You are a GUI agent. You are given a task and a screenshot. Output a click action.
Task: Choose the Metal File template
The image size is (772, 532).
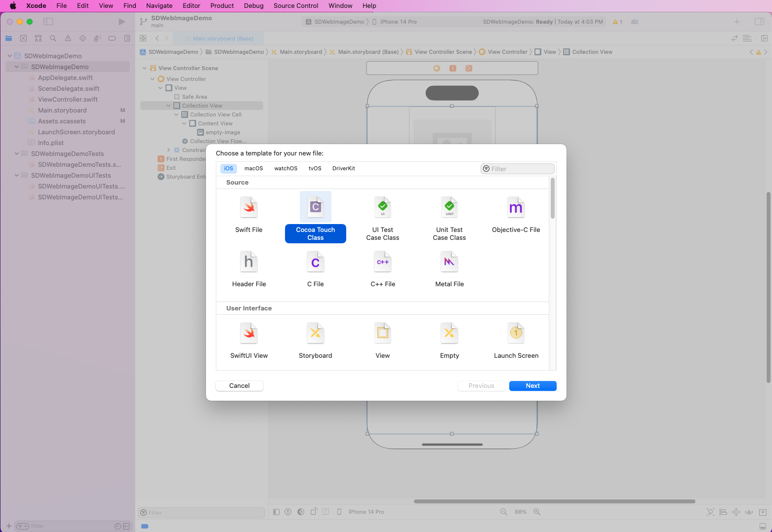coord(449,269)
